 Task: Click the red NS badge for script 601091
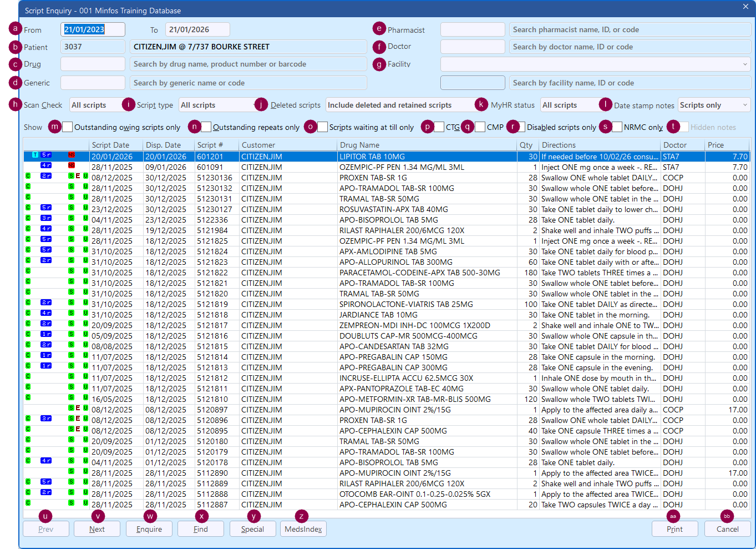pyautogui.click(x=72, y=165)
